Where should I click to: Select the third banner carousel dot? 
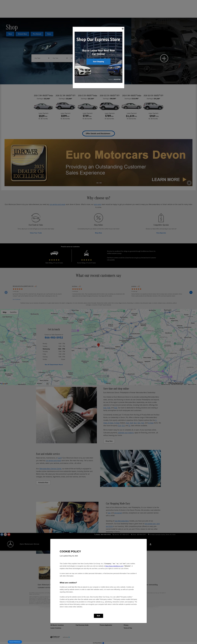(x=101, y=183)
